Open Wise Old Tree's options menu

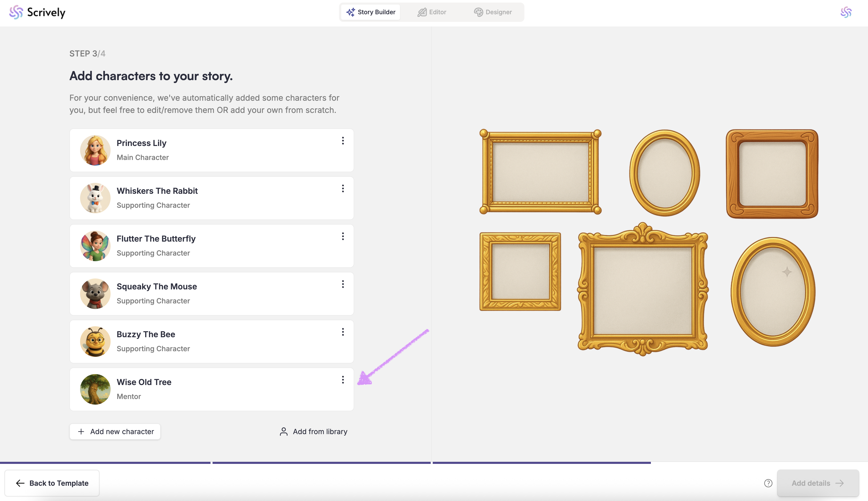click(342, 380)
